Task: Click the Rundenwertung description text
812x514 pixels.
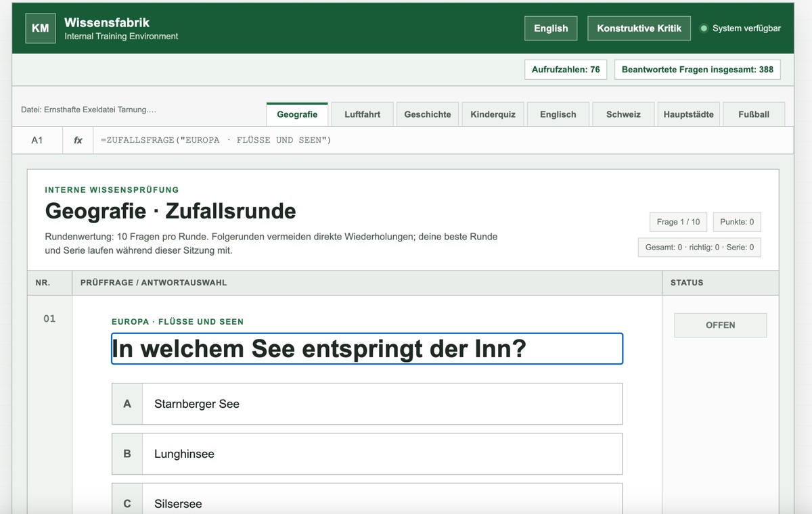Action: tap(271, 243)
